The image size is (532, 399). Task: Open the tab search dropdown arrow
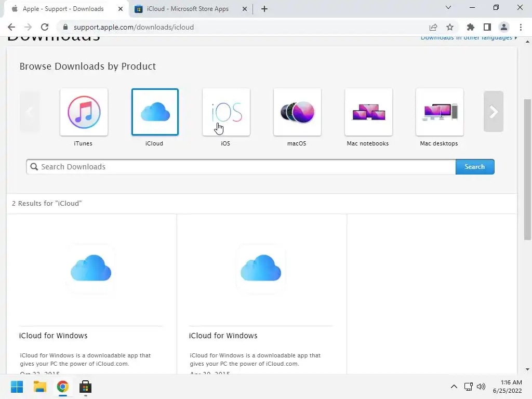pyautogui.click(x=448, y=7)
